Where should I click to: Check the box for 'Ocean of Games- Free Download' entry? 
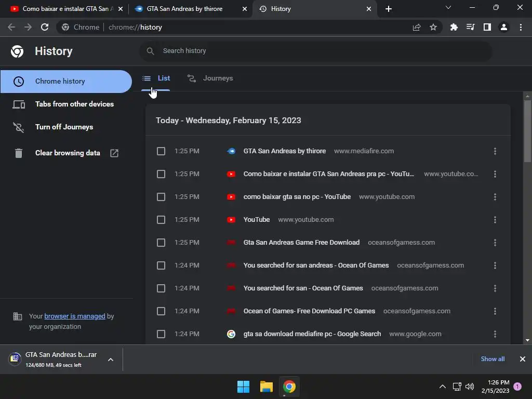pos(161,311)
